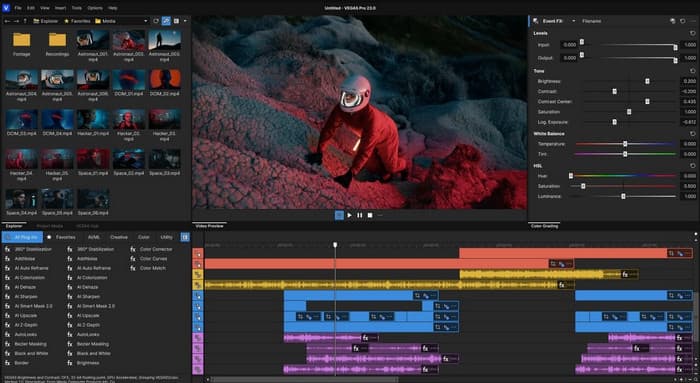Image resolution: width=700 pixels, height=383 pixels.
Task: Click the VEGAS logo icon in title bar
Action: coord(6,8)
